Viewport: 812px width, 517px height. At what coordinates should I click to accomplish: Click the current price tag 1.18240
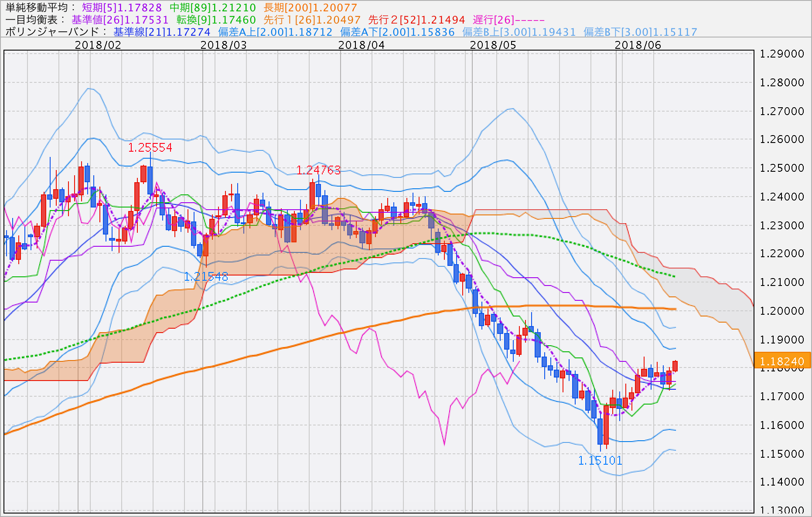click(x=782, y=361)
